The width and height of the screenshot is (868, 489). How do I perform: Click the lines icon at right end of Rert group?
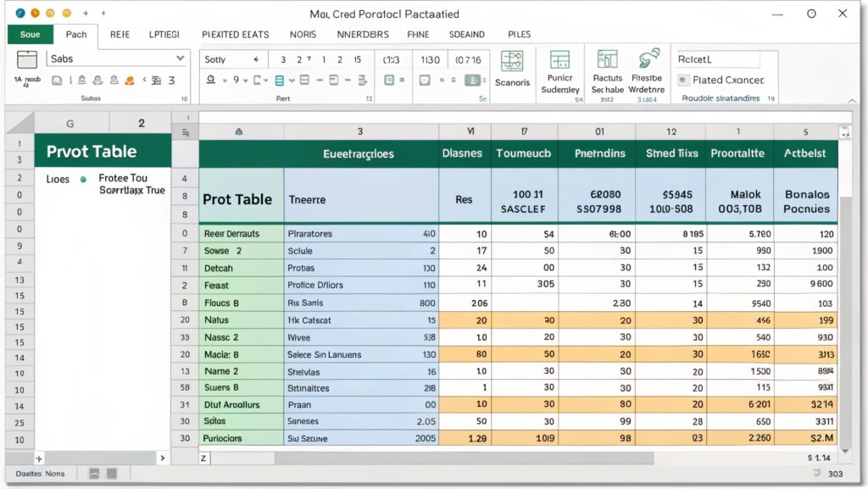click(363, 81)
